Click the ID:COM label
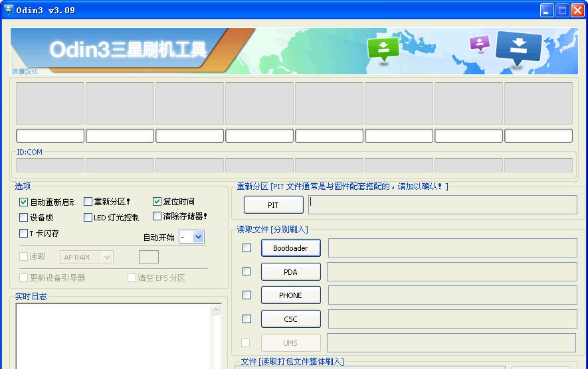 (29, 152)
